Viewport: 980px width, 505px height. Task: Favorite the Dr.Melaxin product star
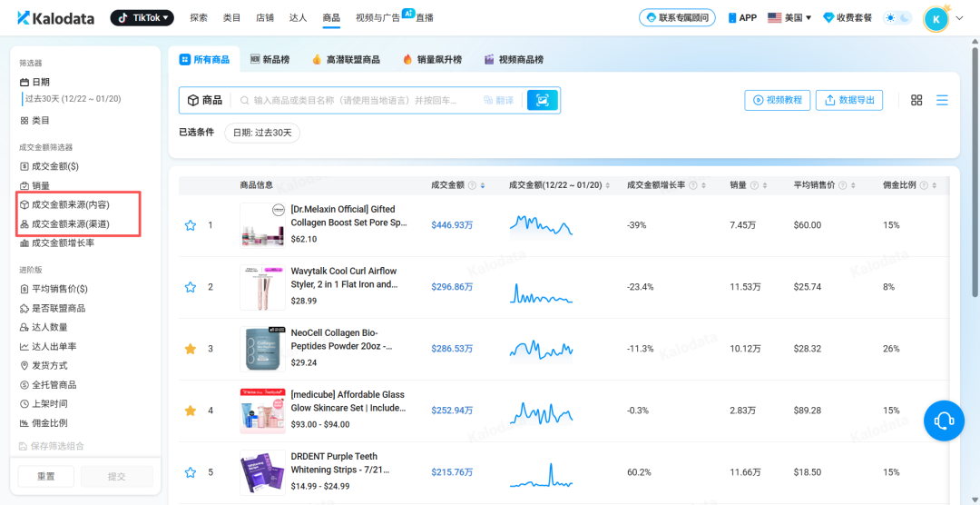point(191,225)
